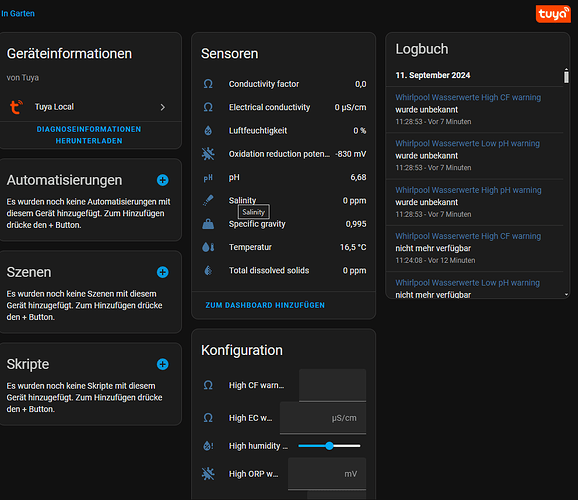The image size is (578, 500).
Task: Click the Temperatur thermometer icon
Action: 208,247
